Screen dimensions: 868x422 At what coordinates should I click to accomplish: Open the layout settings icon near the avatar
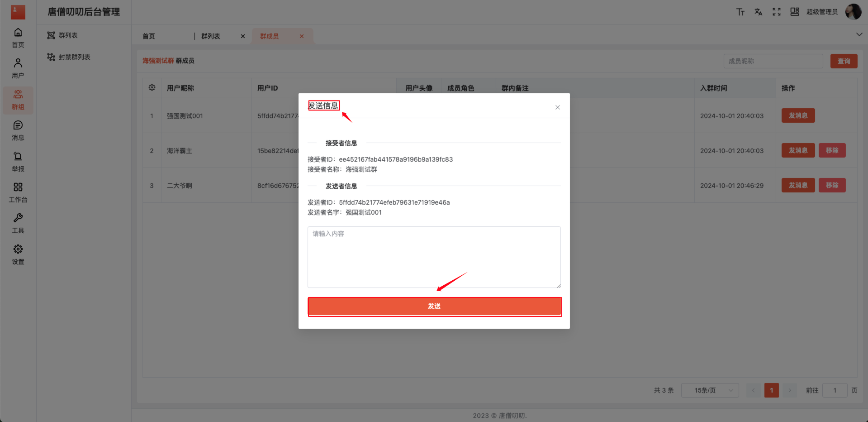[x=794, y=12]
